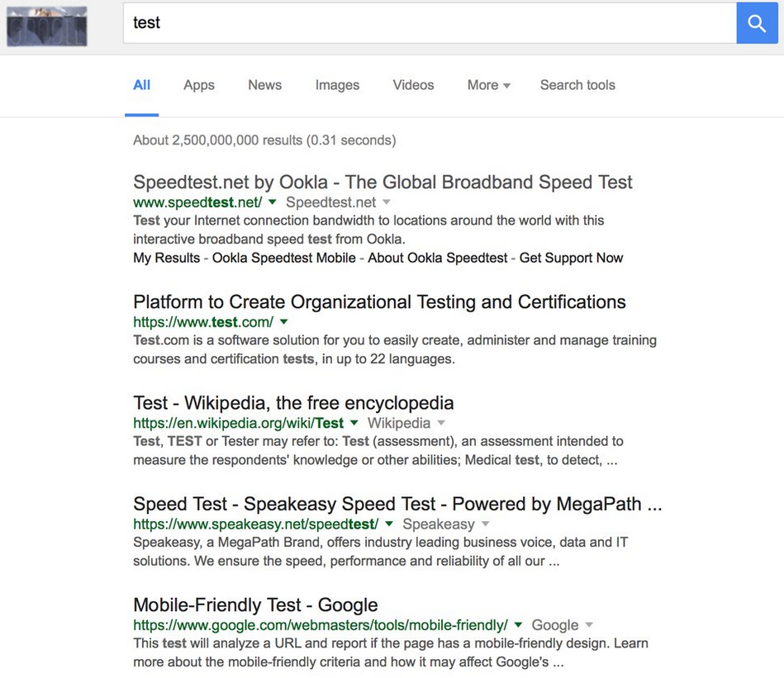Expand the gray Speedtest.net source dropdown
Viewport: 784px width, 678px height.
pos(387,202)
